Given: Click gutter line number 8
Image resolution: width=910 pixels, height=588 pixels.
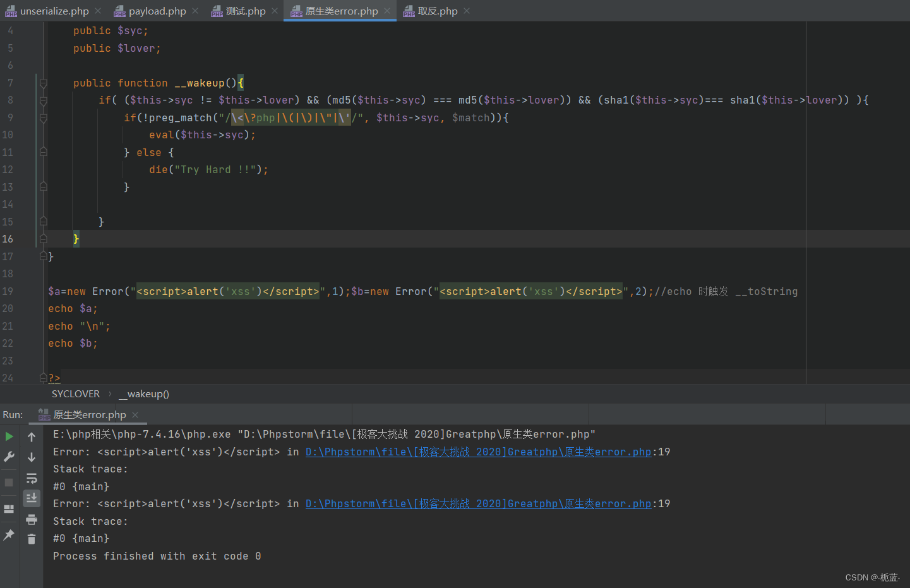Looking at the screenshot, I should click(x=10, y=100).
